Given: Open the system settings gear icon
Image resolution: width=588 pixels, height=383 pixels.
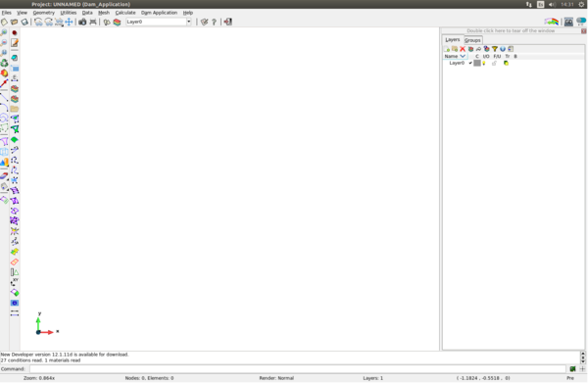Looking at the screenshot, I should [581, 5].
